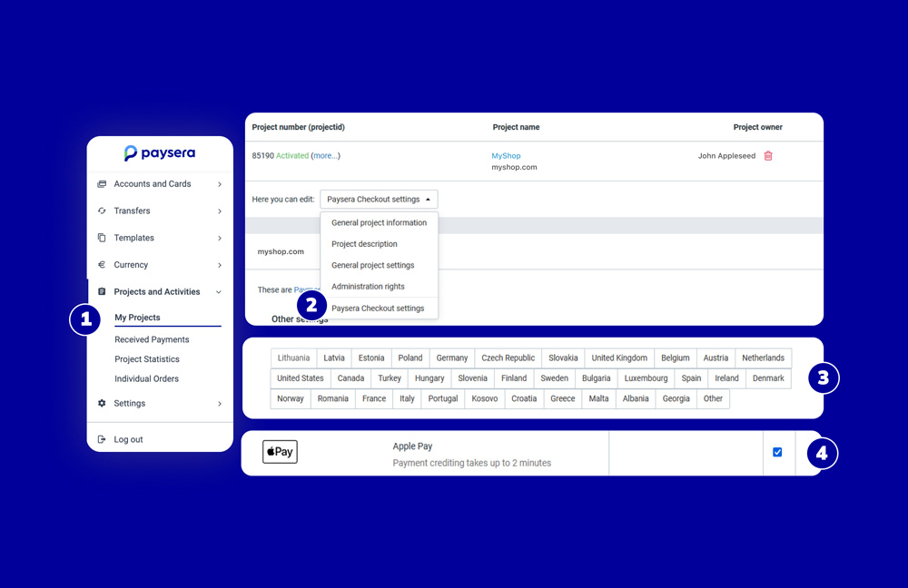The height and width of the screenshot is (588, 908).
Task: Click the Accounts and Cards card icon
Action: point(102,184)
